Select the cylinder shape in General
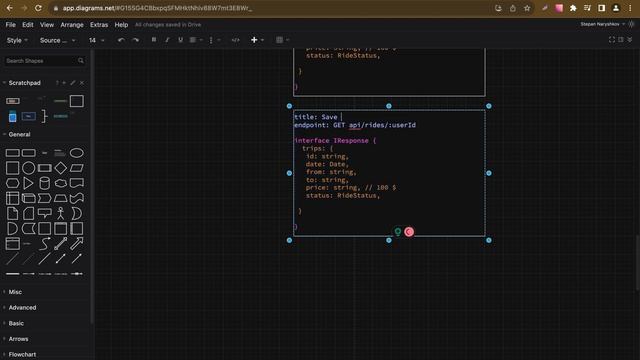 pyautogui.click(x=44, y=183)
